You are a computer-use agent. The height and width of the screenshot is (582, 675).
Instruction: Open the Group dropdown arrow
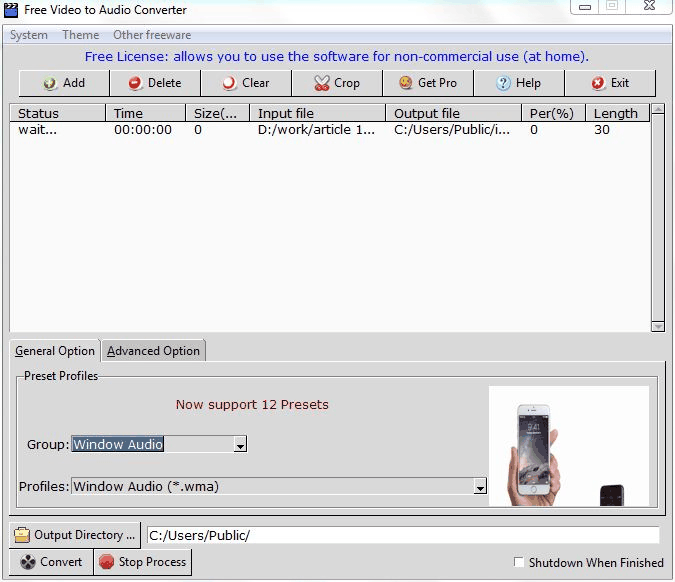point(240,445)
